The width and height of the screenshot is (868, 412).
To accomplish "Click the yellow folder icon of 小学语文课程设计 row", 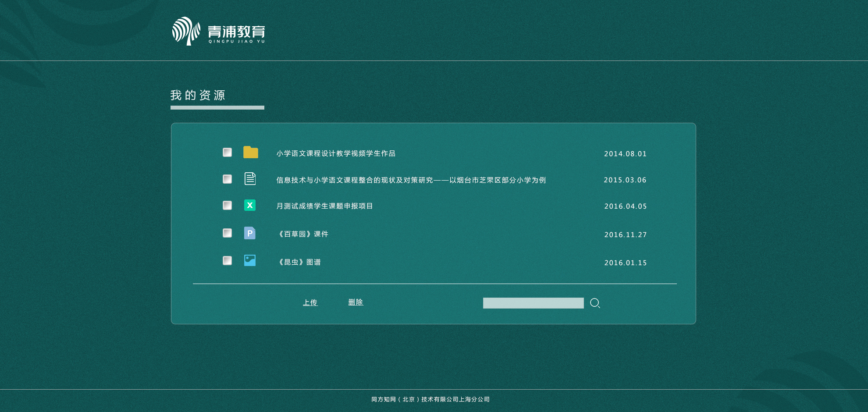I will pos(250,153).
